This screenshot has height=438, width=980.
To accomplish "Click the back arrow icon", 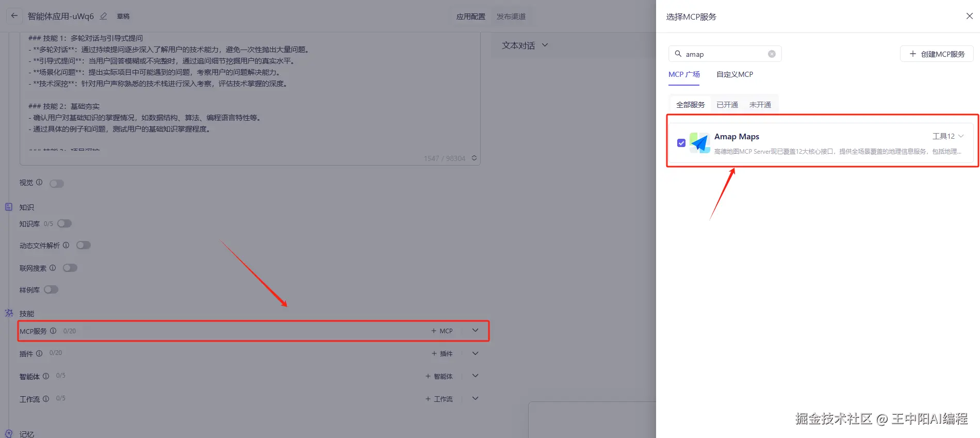I will coord(14,16).
